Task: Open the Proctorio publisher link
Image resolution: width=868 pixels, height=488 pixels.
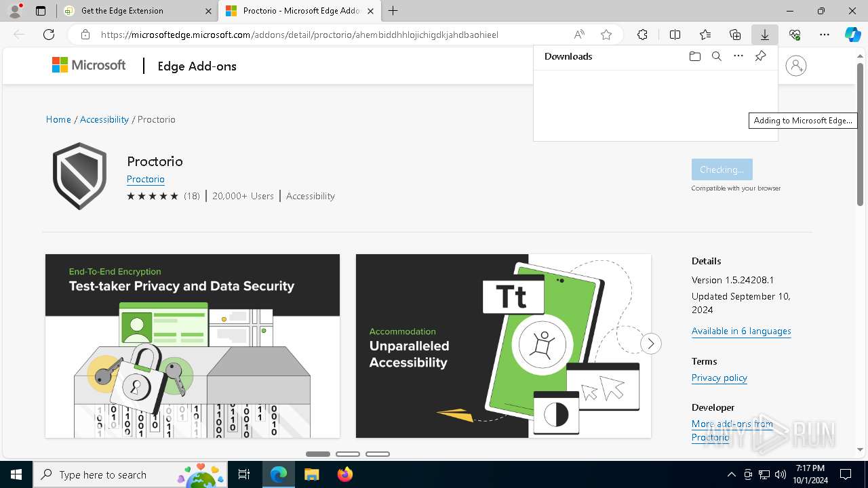Action: [146, 179]
